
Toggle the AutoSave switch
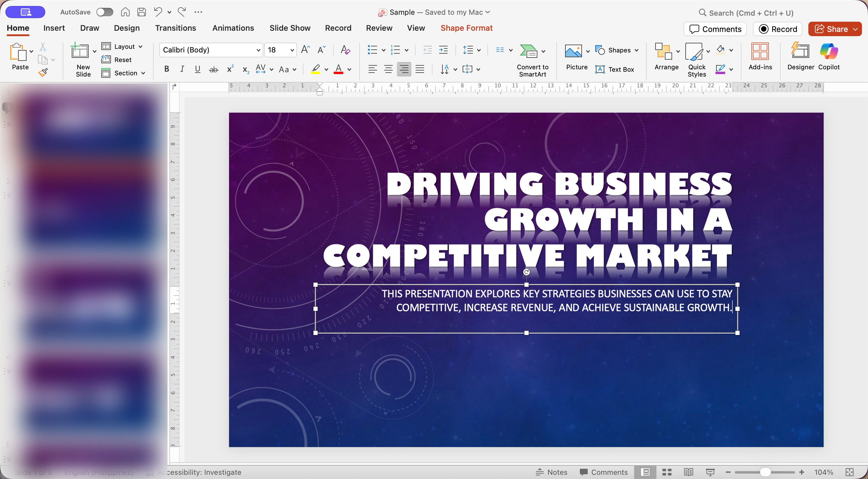coord(105,12)
